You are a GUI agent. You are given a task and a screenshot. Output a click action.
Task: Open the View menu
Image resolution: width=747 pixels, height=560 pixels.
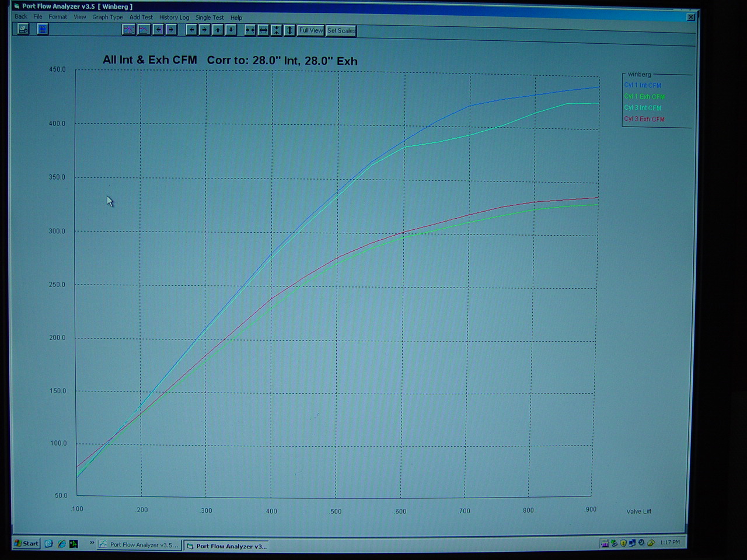(x=80, y=17)
